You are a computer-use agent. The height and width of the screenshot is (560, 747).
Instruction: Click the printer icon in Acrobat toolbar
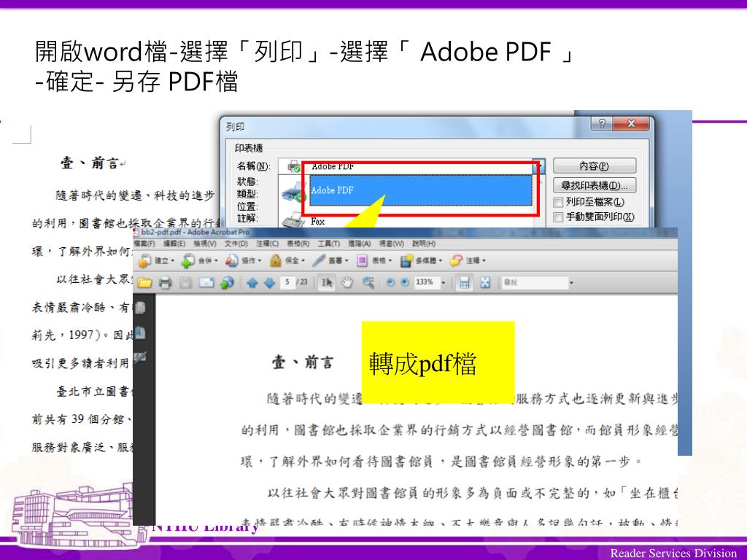(165, 282)
